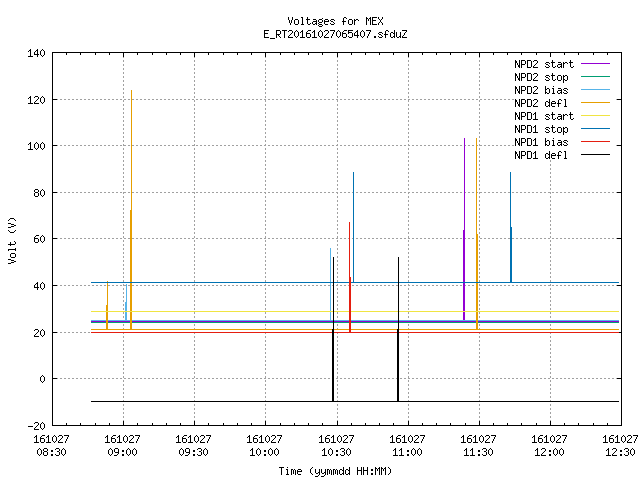Click the 'NPD2 defl' legend label

tap(541, 103)
